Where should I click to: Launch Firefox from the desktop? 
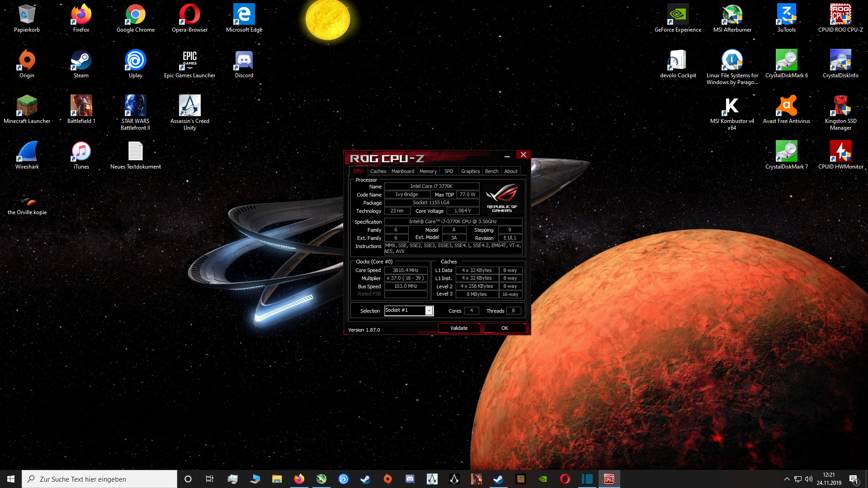point(81,19)
